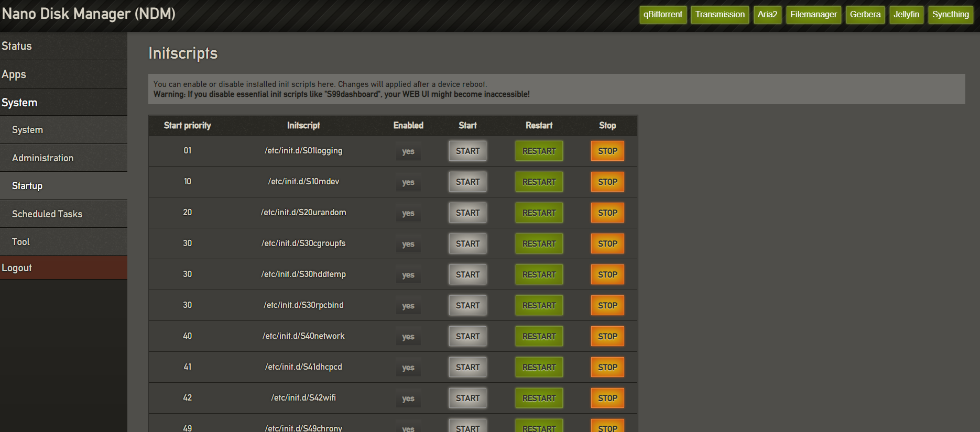
Task: Start the S30hddtemp script
Action: click(x=467, y=274)
